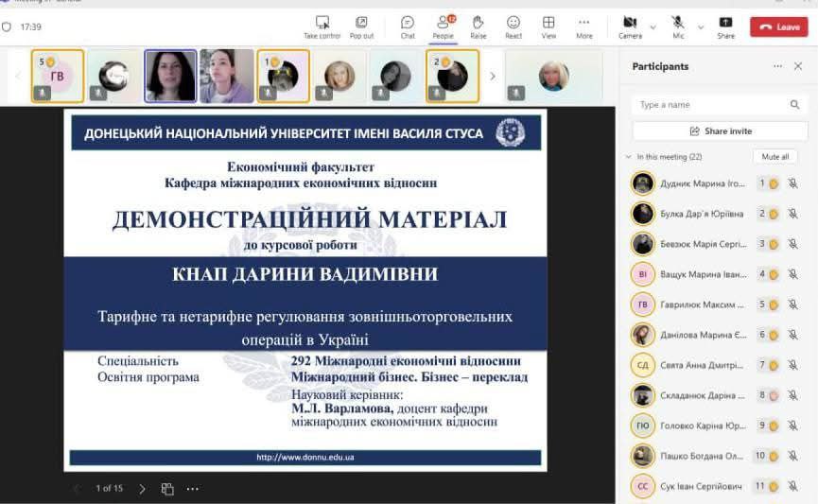Image resolution: width=818 pixels, height=504 pixels.
Task: Select the lilac-hoodie woman's video tile
Action: [x=226, y=77]
